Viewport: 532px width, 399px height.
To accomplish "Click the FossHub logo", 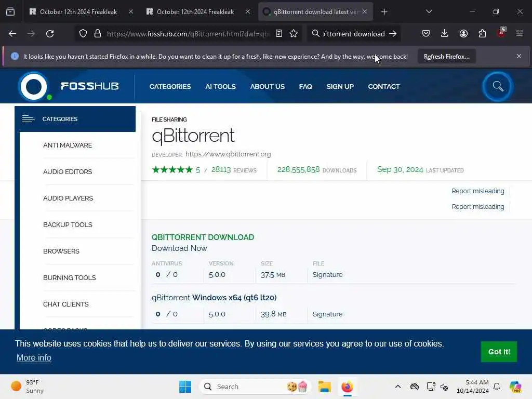I will tap(69, 86).
